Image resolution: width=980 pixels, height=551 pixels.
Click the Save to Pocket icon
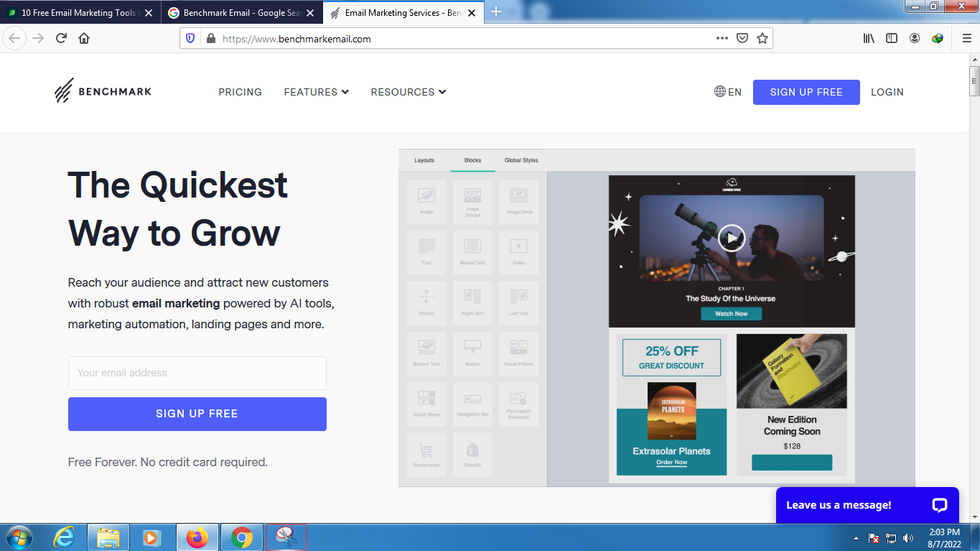pos(742,38)
